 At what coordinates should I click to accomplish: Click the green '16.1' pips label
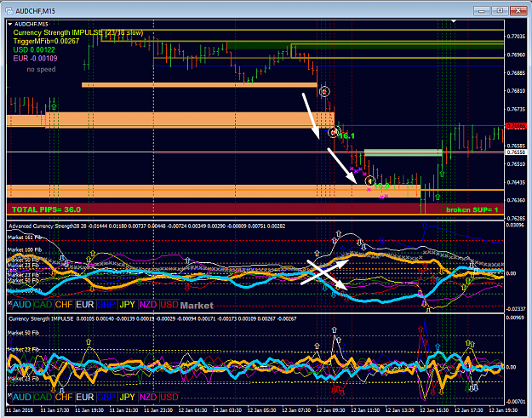coord(346,136)
